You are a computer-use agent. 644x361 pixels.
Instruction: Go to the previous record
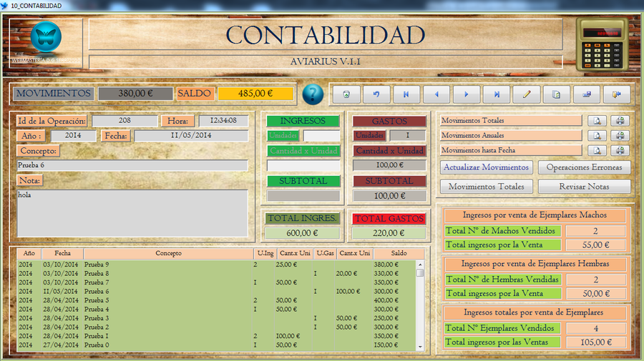436,94
